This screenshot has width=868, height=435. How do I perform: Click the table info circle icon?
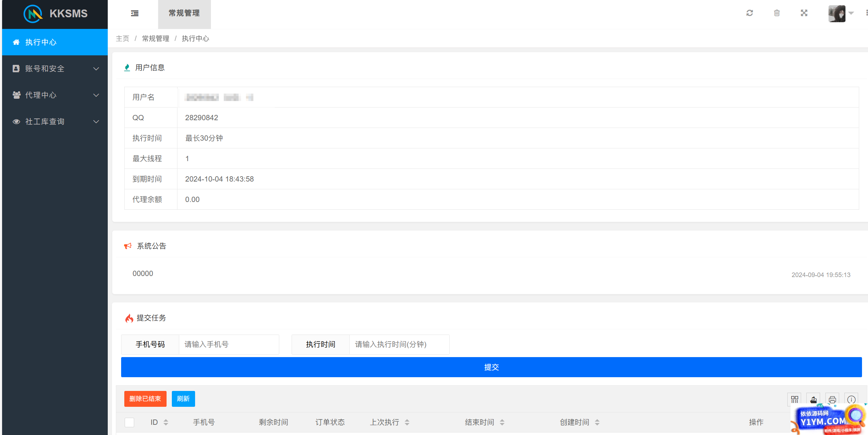pos(851,399)
